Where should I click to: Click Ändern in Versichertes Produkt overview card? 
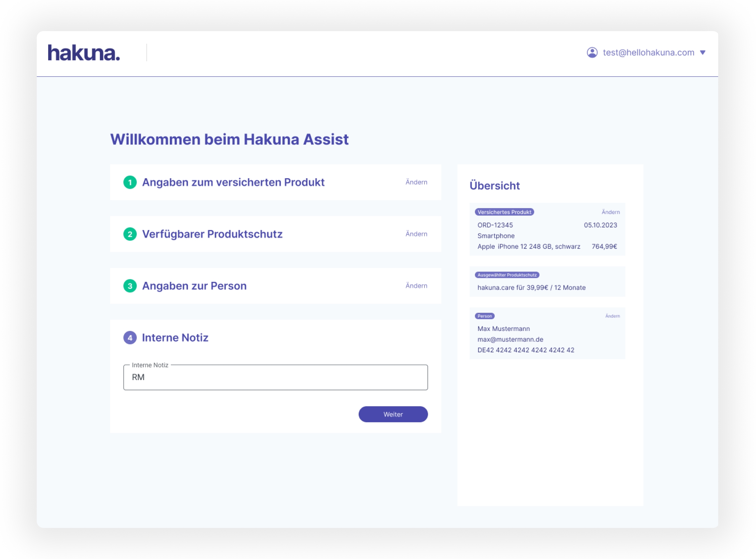[610, 212]
